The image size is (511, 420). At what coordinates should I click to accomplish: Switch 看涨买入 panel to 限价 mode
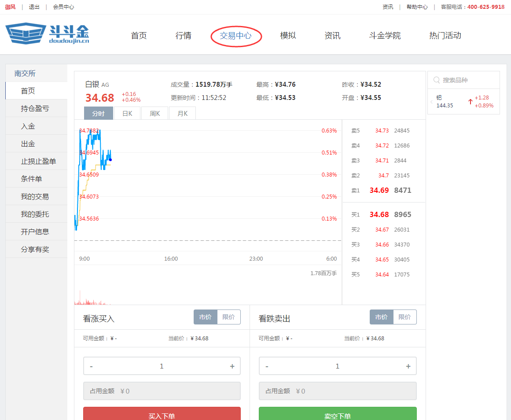(x=228, y=317)
